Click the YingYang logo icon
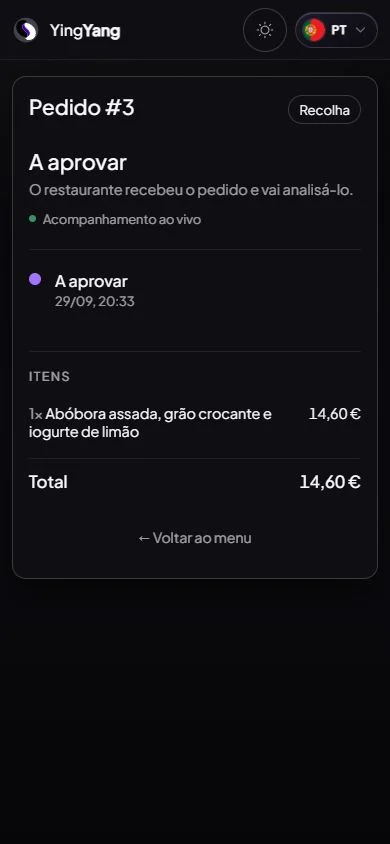Image resolution: width=390 pixels, height=844 pixels. click(x=26, y=30)
